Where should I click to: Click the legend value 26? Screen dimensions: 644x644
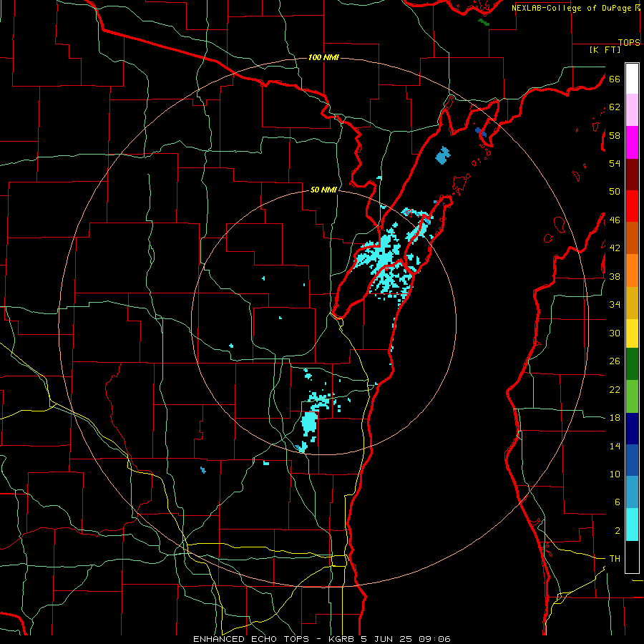click(x=615, y=361)
